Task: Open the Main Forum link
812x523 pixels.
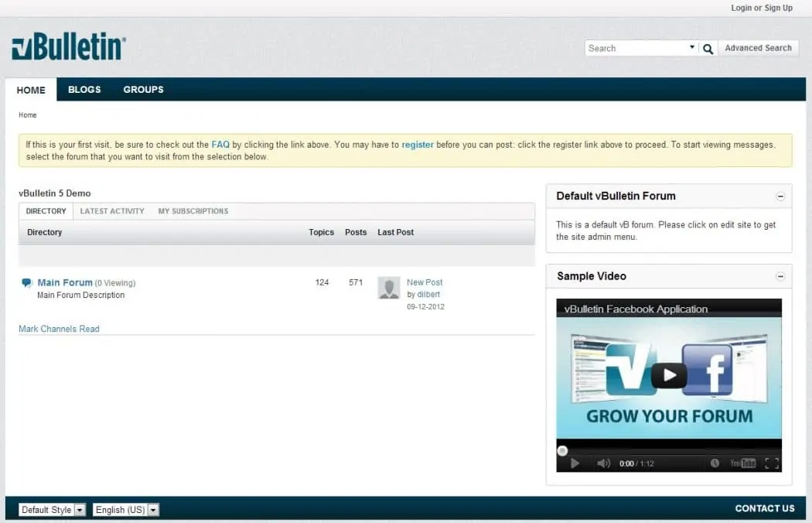Action: click(x=65, y=282)
